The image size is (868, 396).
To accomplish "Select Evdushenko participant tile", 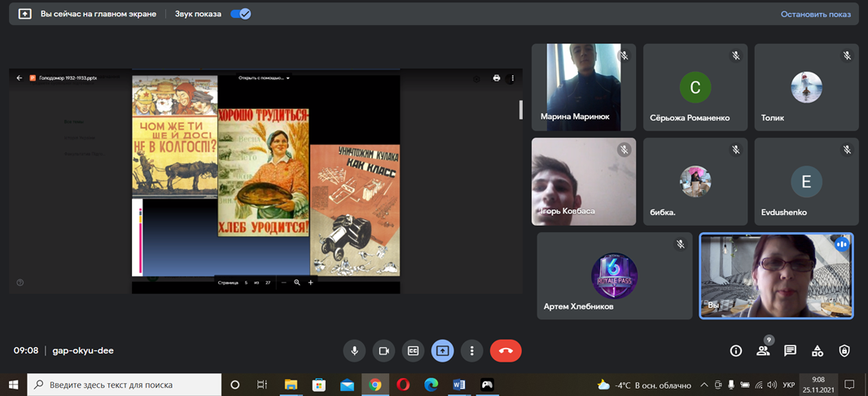I will (x=807, y=182).
